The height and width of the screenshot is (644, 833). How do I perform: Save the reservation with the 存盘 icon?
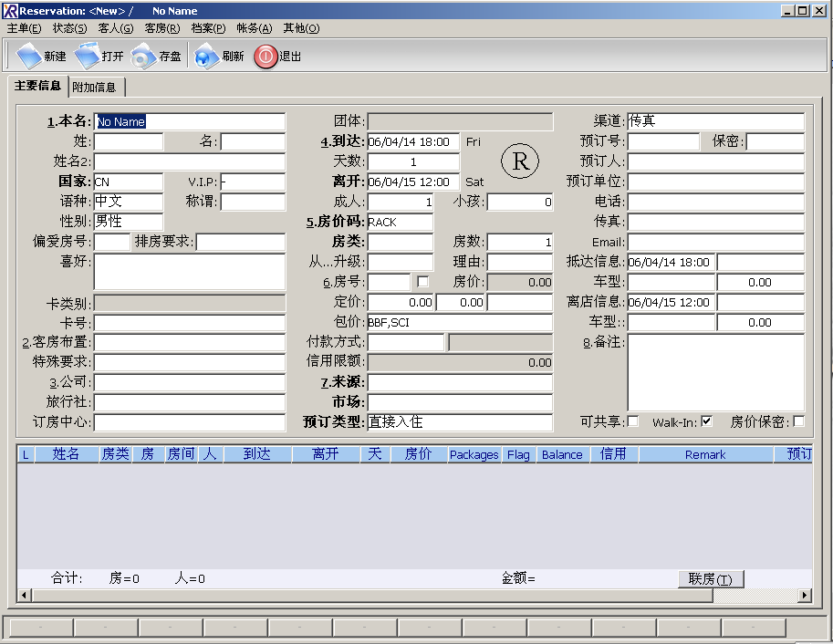coord(144,57)
